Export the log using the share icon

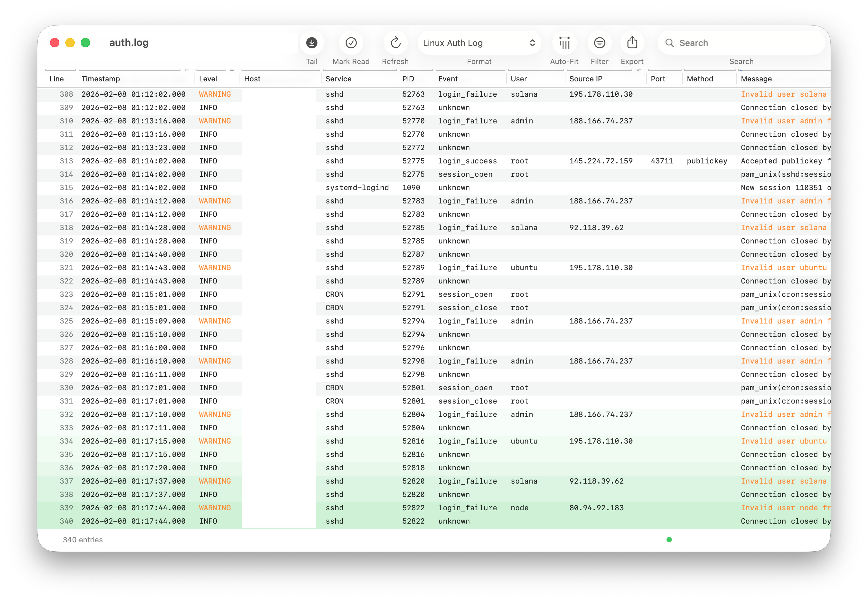click(x=632, y=43)
